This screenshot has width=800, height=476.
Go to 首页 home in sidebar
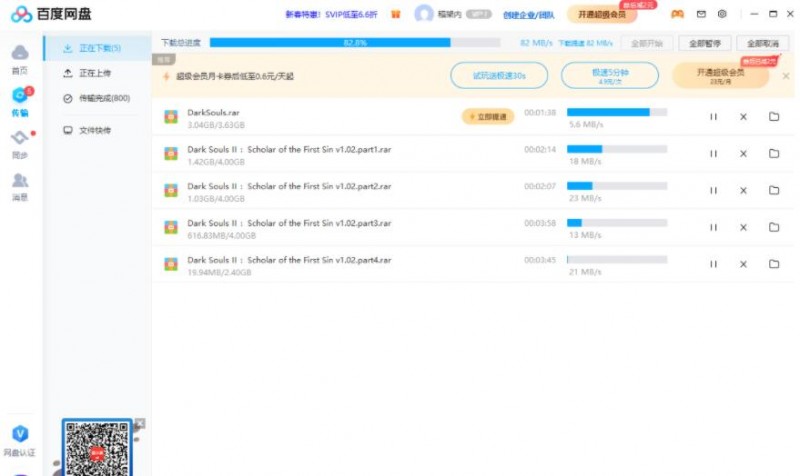tap(20, 59)
